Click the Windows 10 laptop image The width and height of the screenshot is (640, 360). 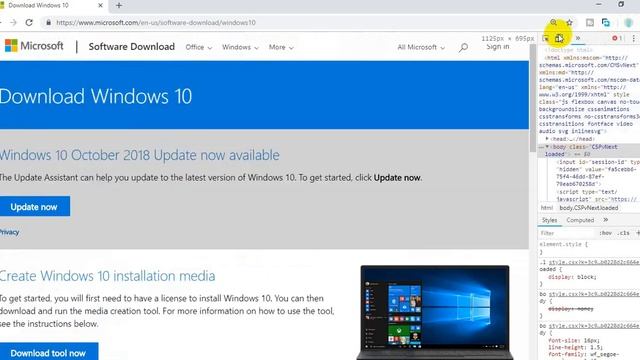point(435,312)
